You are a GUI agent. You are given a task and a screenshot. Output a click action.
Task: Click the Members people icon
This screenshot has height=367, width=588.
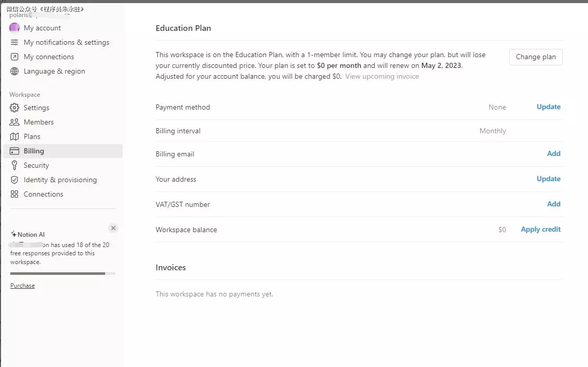[x=14, y=122]
